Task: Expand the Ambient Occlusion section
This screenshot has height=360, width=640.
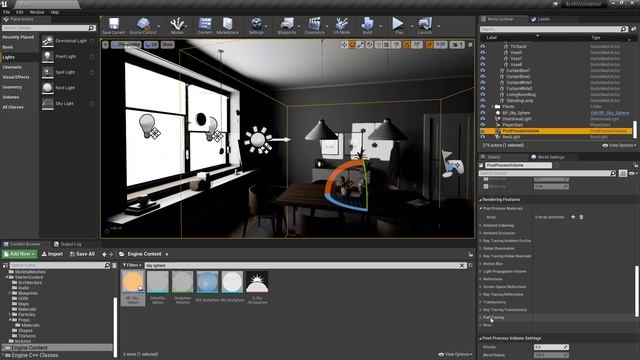Action: [481, 233]
